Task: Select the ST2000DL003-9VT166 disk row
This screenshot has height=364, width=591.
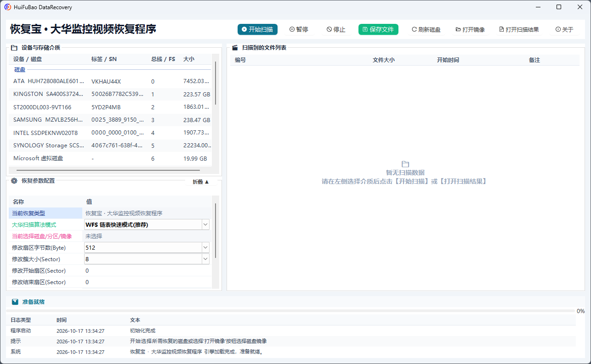Action: [110, 107]
